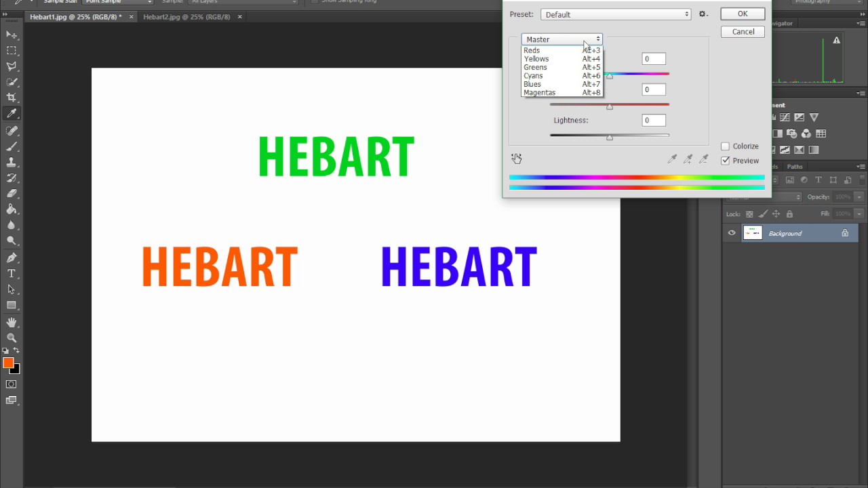Screen dimensions: 868x488
Task: Open the Adjustments panel flyout menu
Action: pos(861,93)
